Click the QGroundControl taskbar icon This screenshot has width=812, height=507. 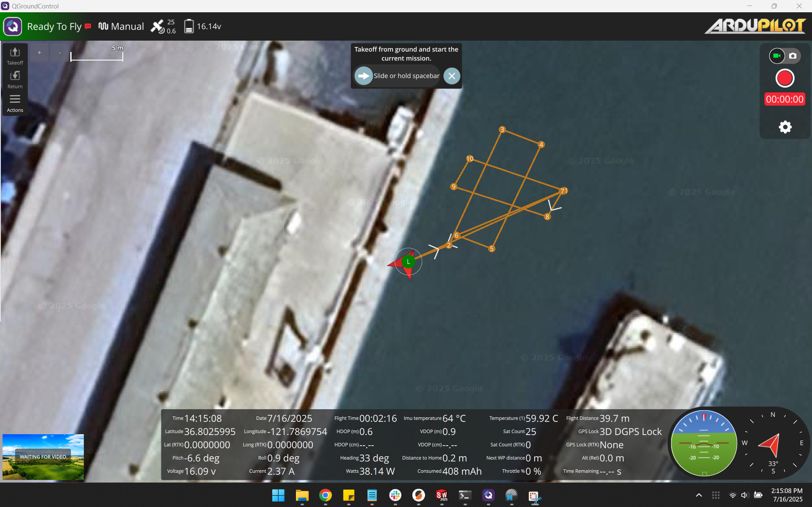[488, 495]
